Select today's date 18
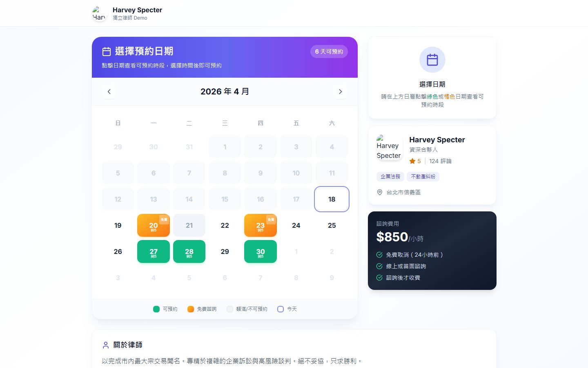Image resolution: width=588 pixels, height=368 pixels. tap(332, 199)
